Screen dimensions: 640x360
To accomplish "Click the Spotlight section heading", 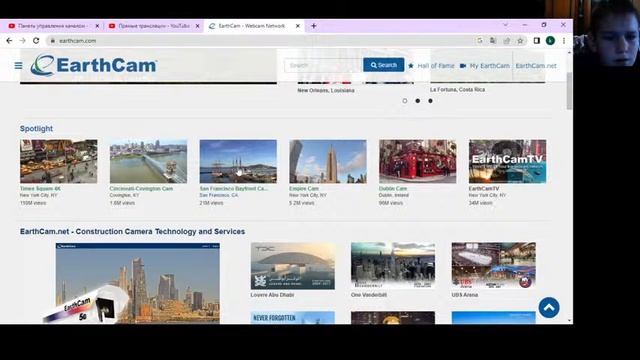I will [x=36, y=129].
